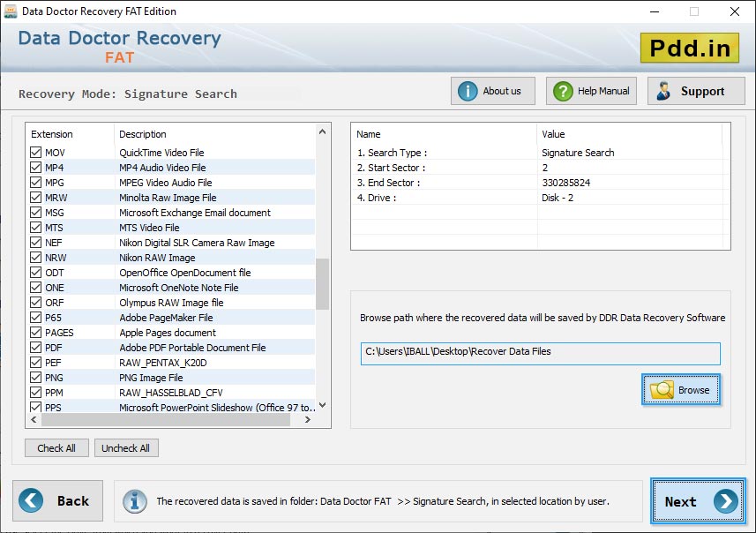Toggle the MRW checkbox
The image size is (756, 533).
tap(35, 198)
